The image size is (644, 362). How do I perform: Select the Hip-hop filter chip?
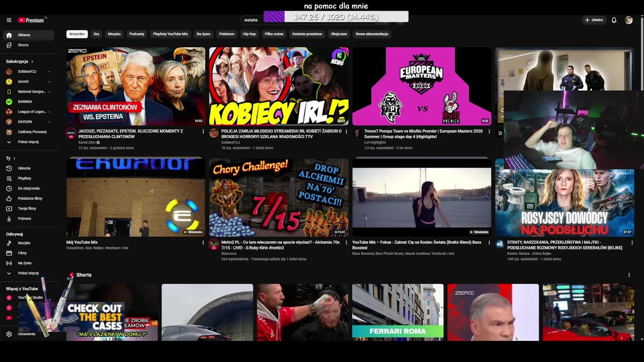pyautogui.click(x=250, y=34)
